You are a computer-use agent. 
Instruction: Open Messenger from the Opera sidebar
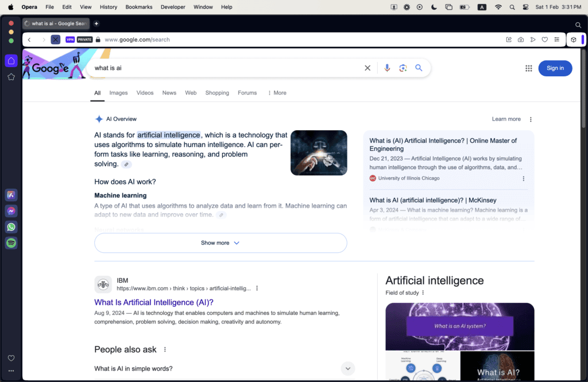click(11, 211)
